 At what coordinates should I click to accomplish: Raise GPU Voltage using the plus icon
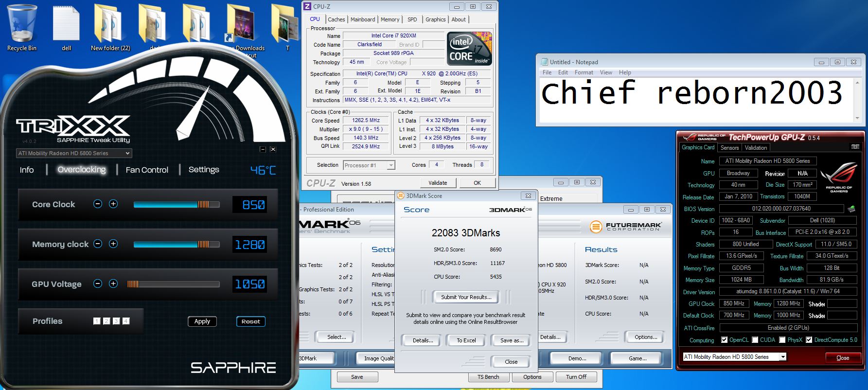pos(113,284)
